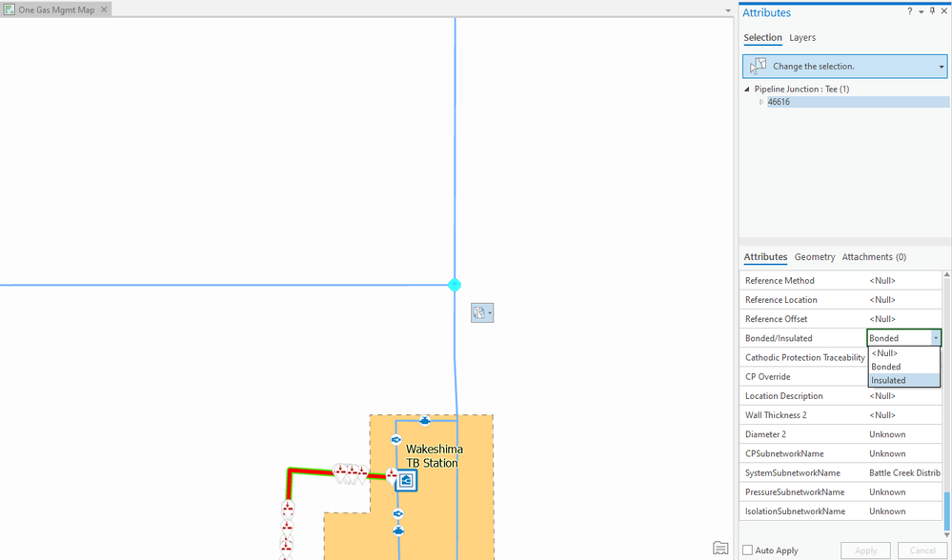Click the selection tool icon in Attributes
The width and height of the screenshot is (952, 560).
[758, 66]
